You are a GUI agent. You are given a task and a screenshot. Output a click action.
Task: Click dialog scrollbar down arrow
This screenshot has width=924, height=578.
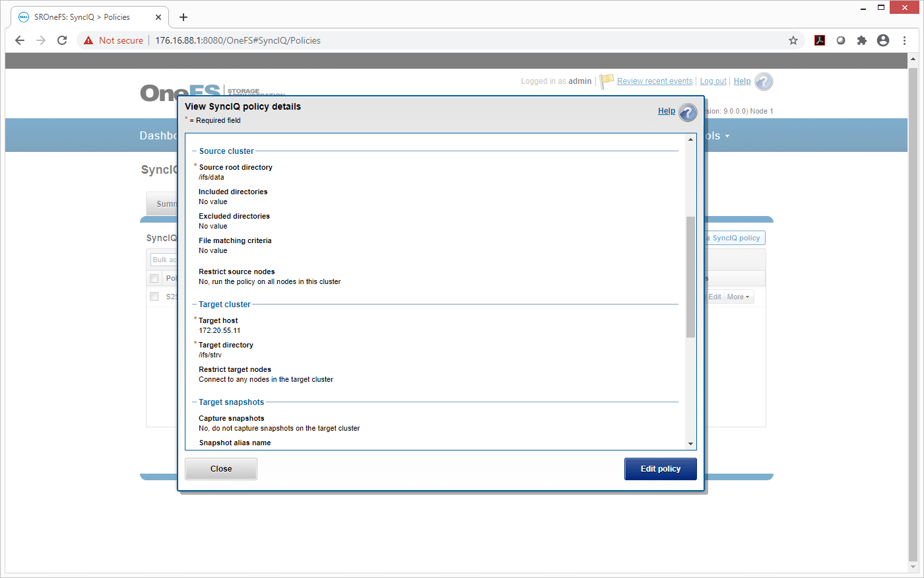coord(690,445)
